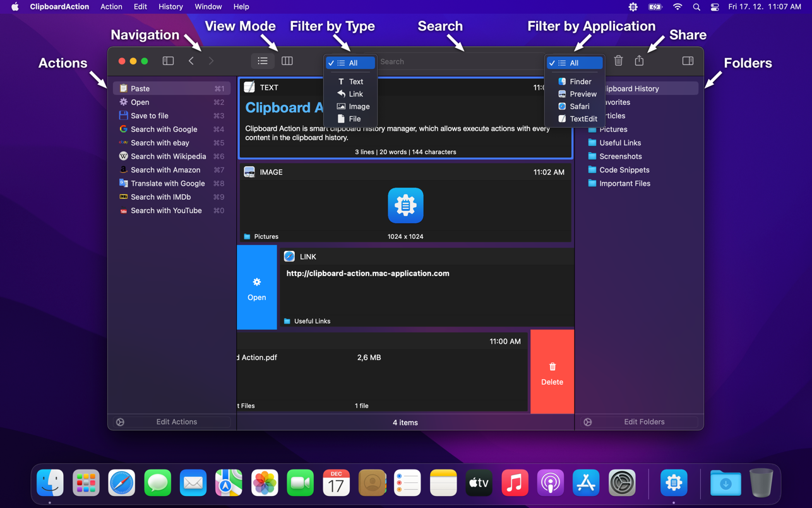Run the Open action in the Actions sidebar
The width and height of the screenshot is (812, 508).
click(x=171, y=102)
